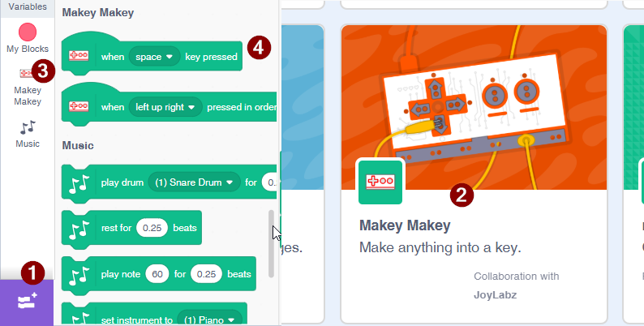This screenshot has height=326, width=644.
Task: Expand the Piano instrument dropdown
Action: coord(209,320)
